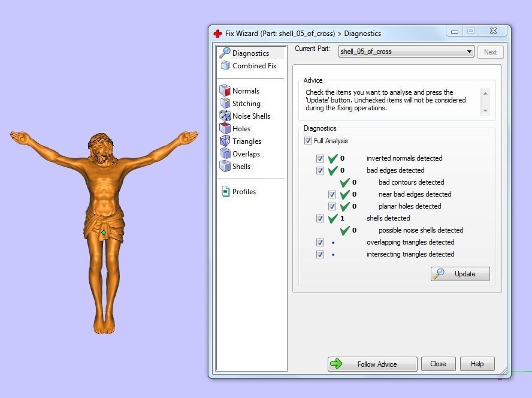Open the Holes page label

coord(241,129)
